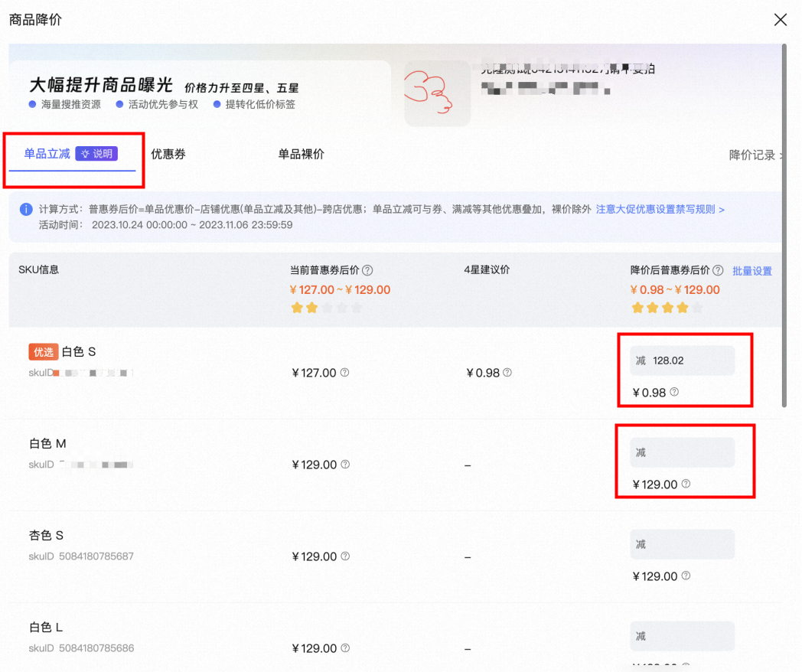The image size is (802, 672).
Task: Click the 活动时间 date range text
Action: coord(192,225)
